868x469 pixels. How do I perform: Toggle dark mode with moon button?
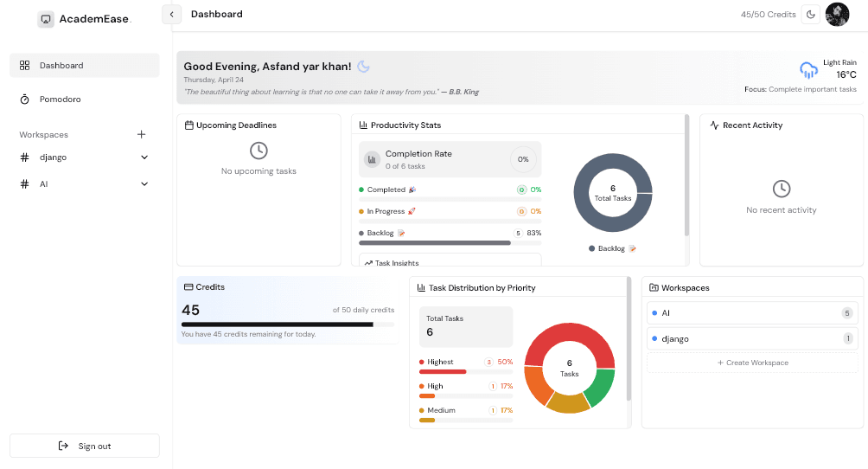click(x=810, y=14)
